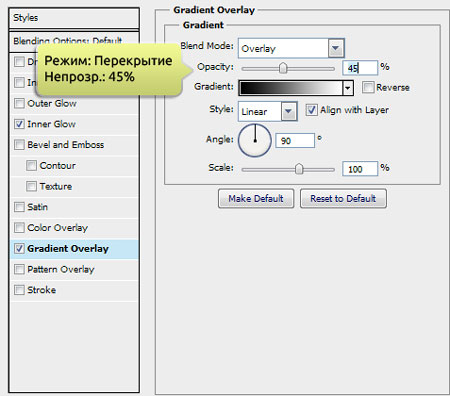This screenshot has height=396, width=450.
Task: Toggle Align with Layer checkbox
Action: tap(311, 110)
